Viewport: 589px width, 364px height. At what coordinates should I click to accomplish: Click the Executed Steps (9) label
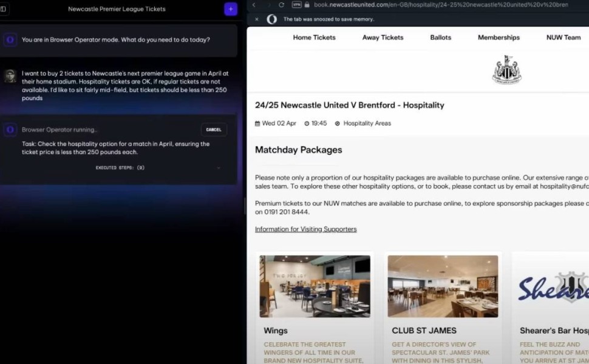pyautogui.click(x=120, y=167)
